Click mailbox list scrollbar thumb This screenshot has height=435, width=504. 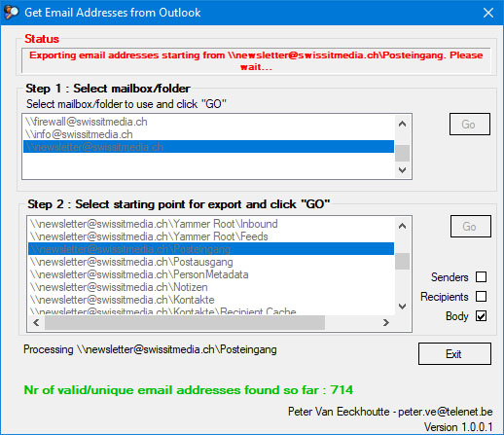[402, 153]
